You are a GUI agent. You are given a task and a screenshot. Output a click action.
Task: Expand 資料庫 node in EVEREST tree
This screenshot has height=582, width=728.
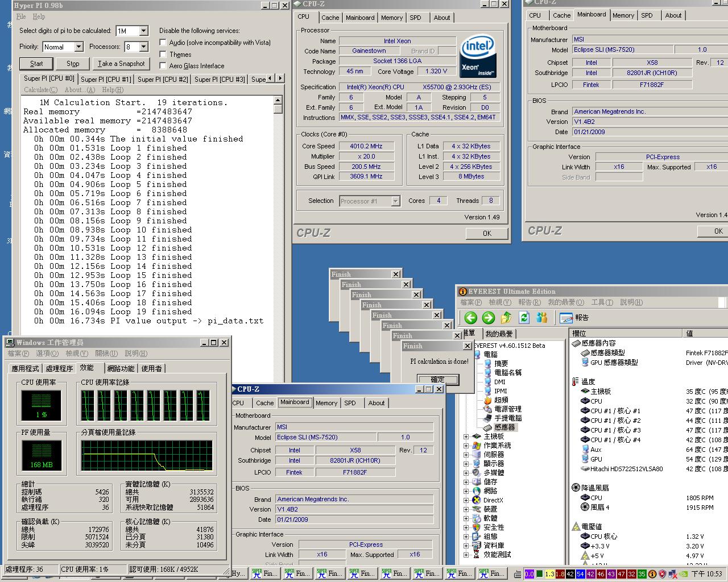pos(466,546)
